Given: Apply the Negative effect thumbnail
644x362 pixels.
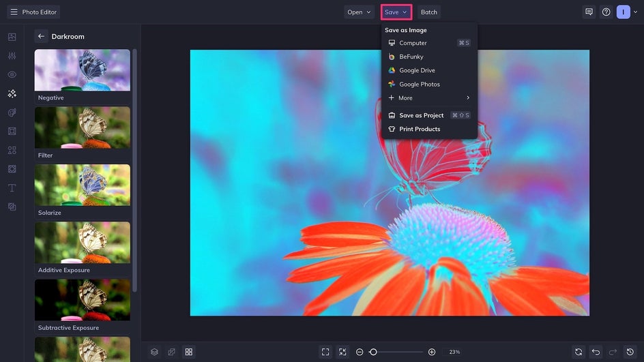Looking at the screenshot, I should click(x=82, y=70).
